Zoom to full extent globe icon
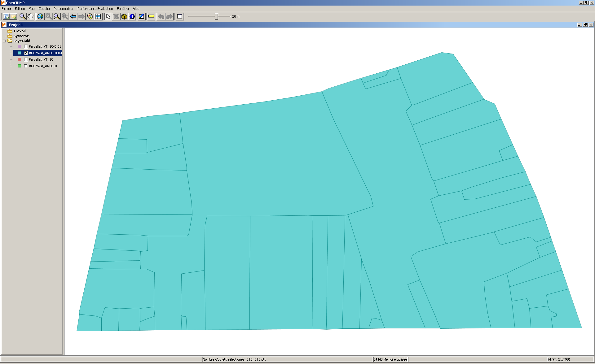 coord(40,16)
